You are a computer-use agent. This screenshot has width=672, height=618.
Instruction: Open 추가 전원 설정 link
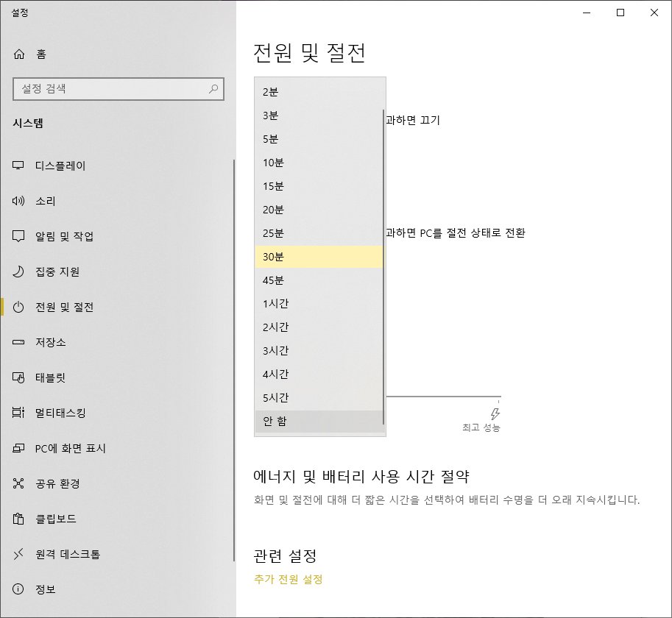(288, 580)
